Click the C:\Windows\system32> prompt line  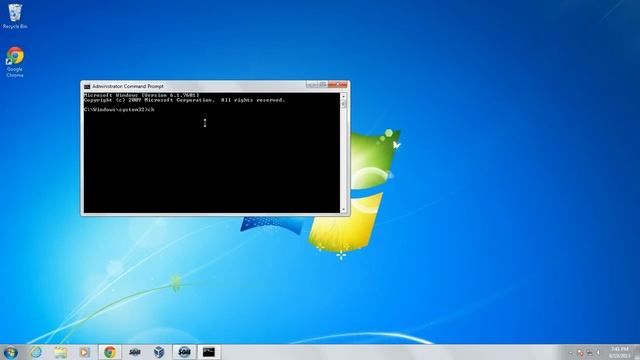[119, 109]
